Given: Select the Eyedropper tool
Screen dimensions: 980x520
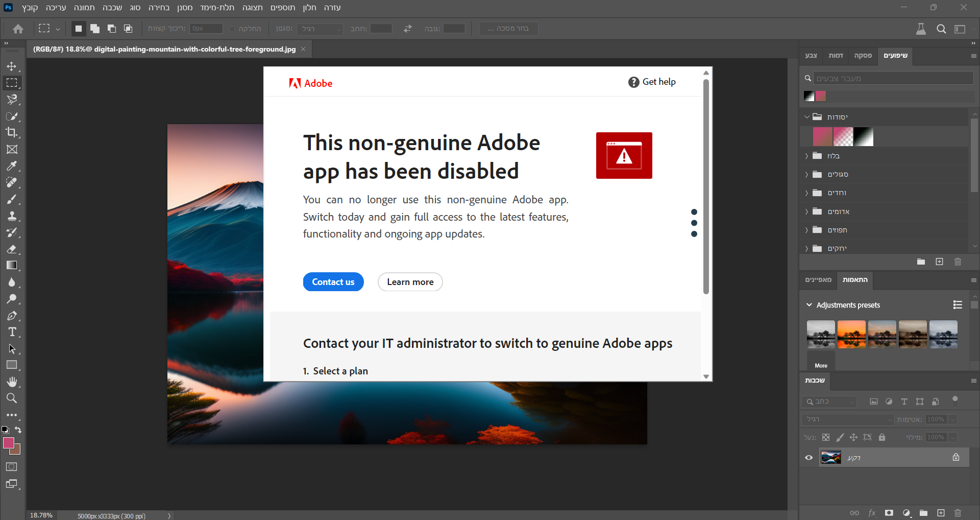Looking at the screenshot, I should (12, 166).
